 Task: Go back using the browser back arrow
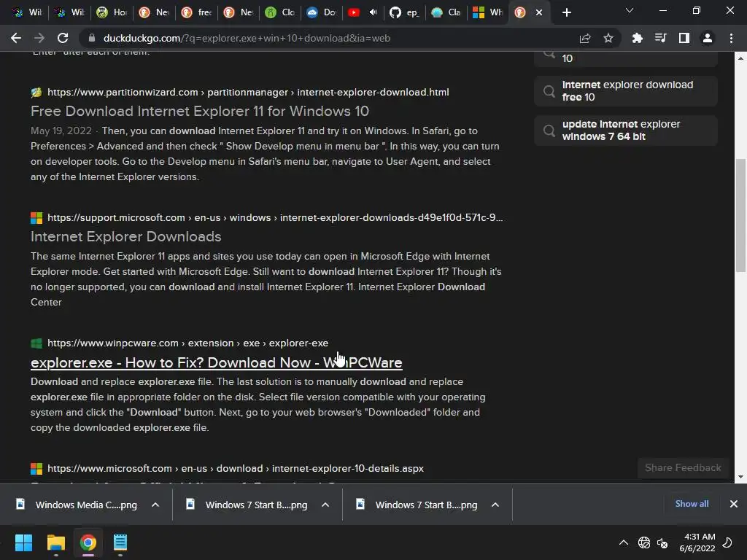pos(16,38)
